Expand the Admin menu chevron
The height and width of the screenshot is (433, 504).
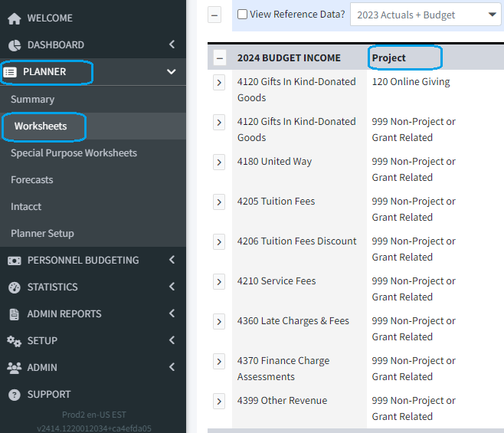pos(172,367)
